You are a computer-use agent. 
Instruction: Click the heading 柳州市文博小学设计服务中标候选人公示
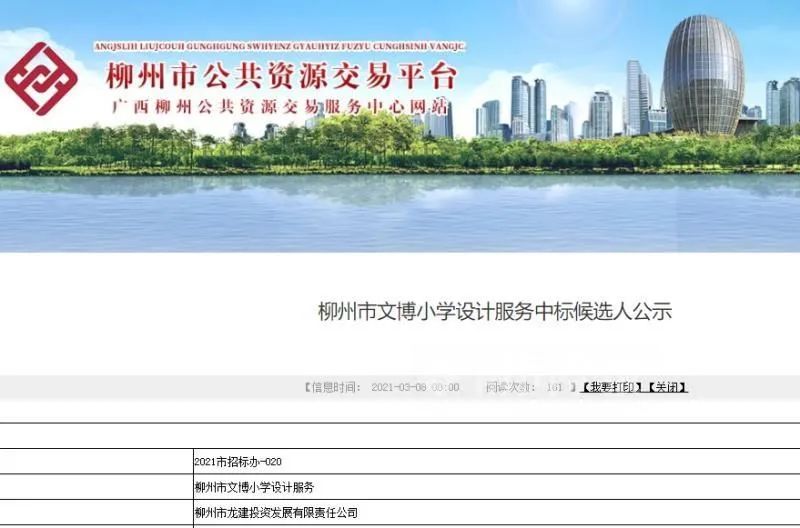[494, 312]
